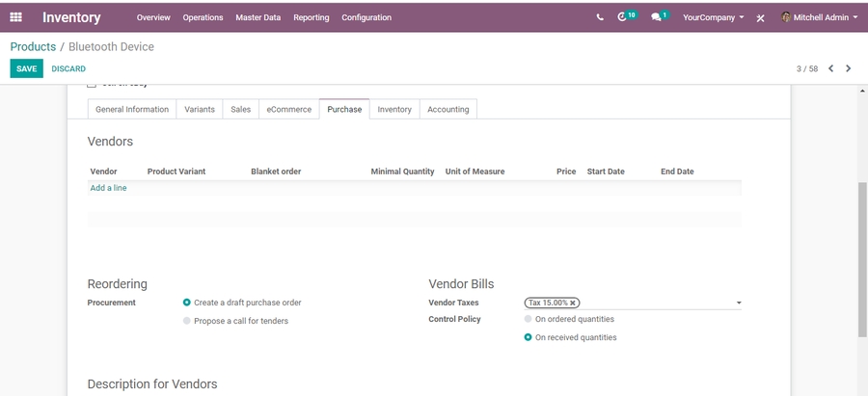Open the Master Data menu
The width and height of the screenshot is (868, 396).
click(x=258, y=17)
